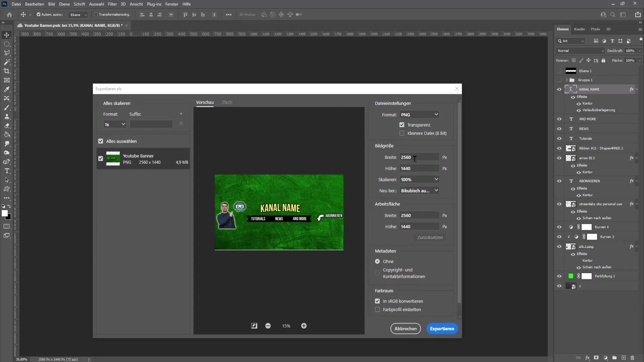Open the three-dot options menu in options bar

click(x=229, y=14)
